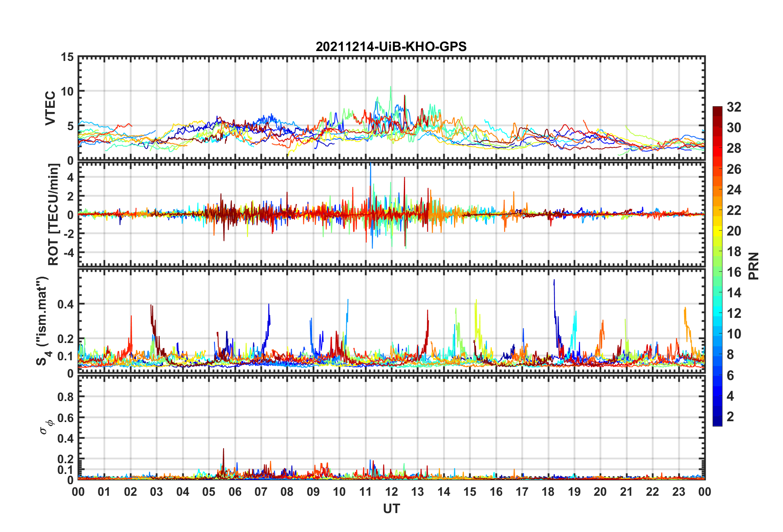Click the "ROT [TECU/min]" axis label
The width and height of the screenshot is (783, 532).
pos(54,215)
